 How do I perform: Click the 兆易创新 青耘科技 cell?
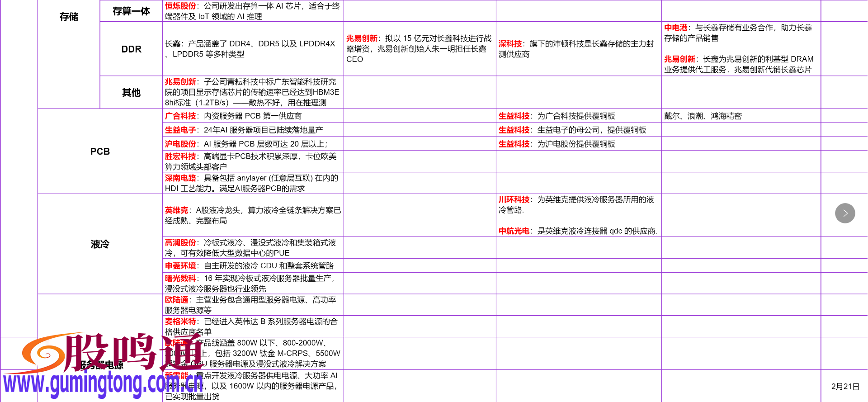tap(253, 92)
